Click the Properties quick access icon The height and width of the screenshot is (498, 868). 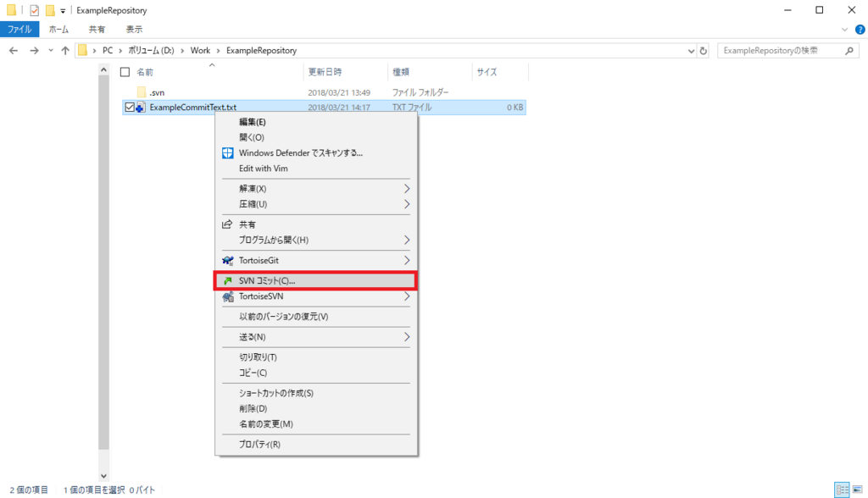coord(34,10)
